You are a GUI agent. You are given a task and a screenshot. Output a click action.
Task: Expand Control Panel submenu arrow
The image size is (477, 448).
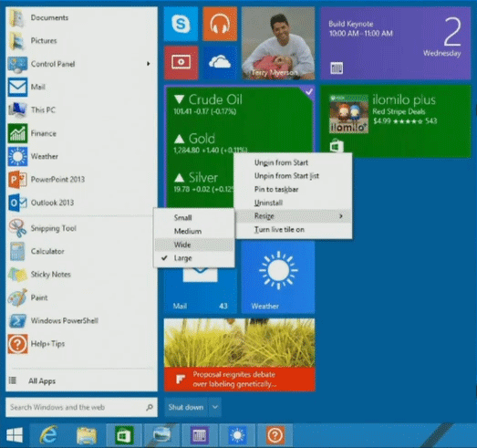[x=149, y=64]
